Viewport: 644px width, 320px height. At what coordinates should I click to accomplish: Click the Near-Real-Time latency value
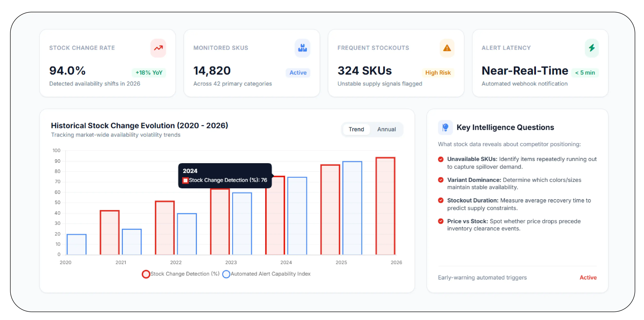click(525, 71)
